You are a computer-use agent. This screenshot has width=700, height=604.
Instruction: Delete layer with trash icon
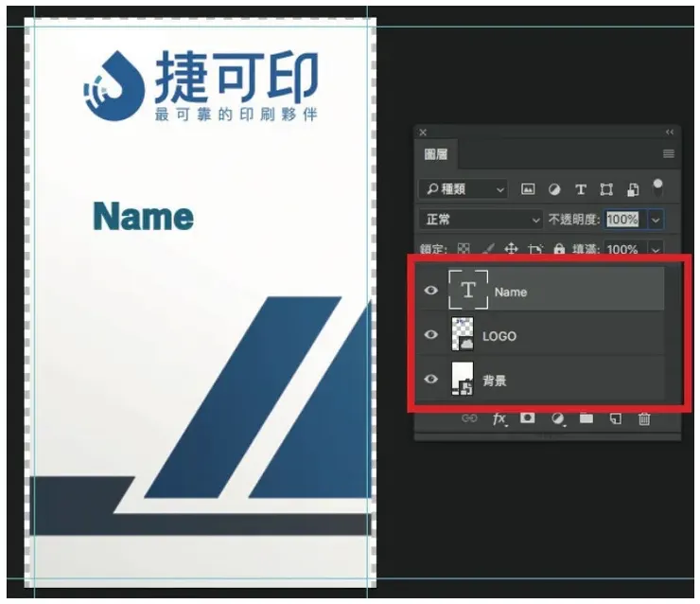point(644,418)
